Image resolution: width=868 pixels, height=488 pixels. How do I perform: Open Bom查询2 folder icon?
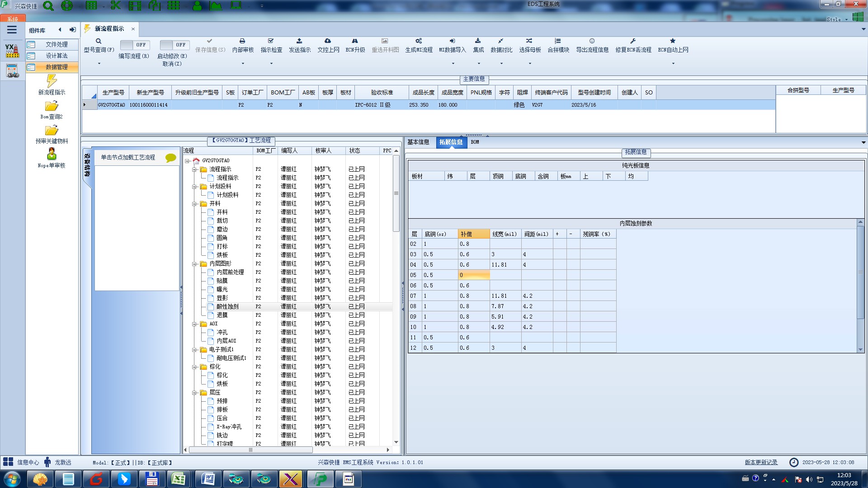coord(52,106)
